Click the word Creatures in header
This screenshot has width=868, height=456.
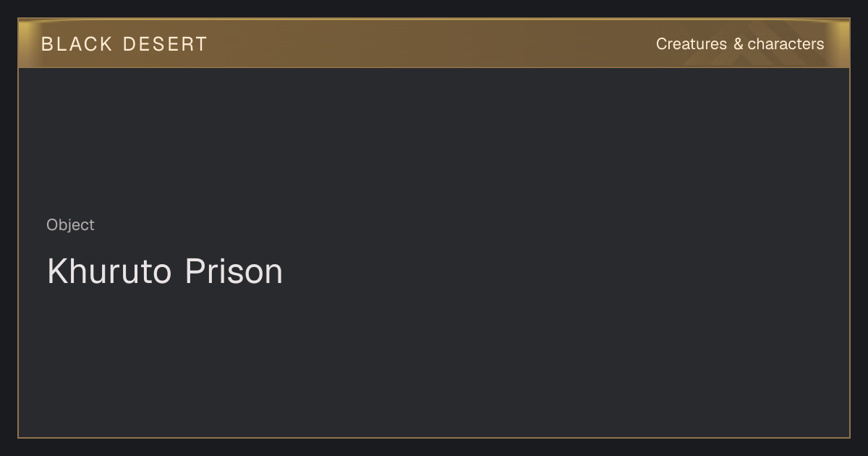[692, 44]
